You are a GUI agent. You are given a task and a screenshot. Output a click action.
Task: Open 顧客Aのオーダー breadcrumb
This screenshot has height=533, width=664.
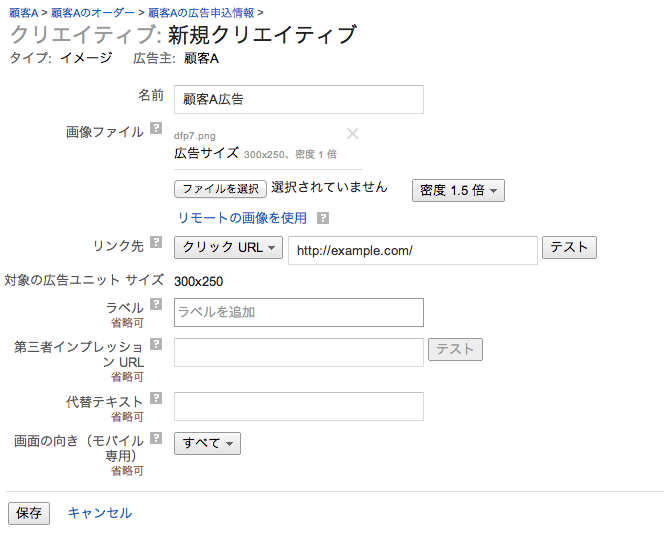coord(92,12)
